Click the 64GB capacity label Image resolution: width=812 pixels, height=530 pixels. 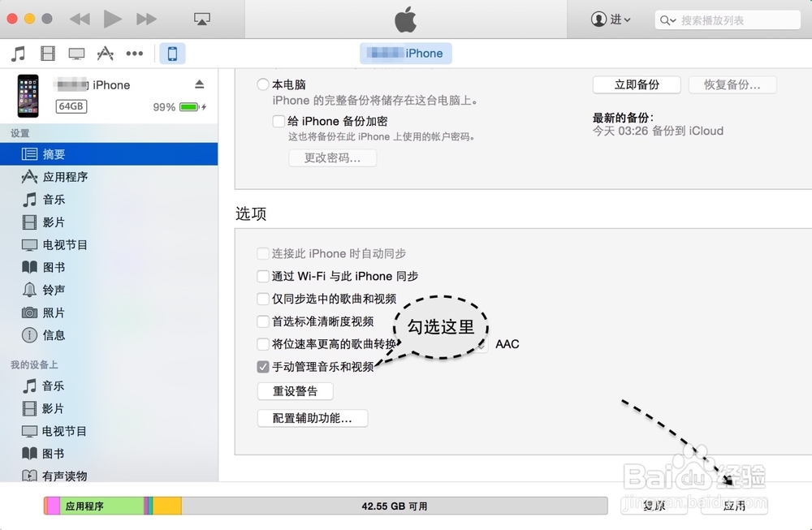point(71,106)
